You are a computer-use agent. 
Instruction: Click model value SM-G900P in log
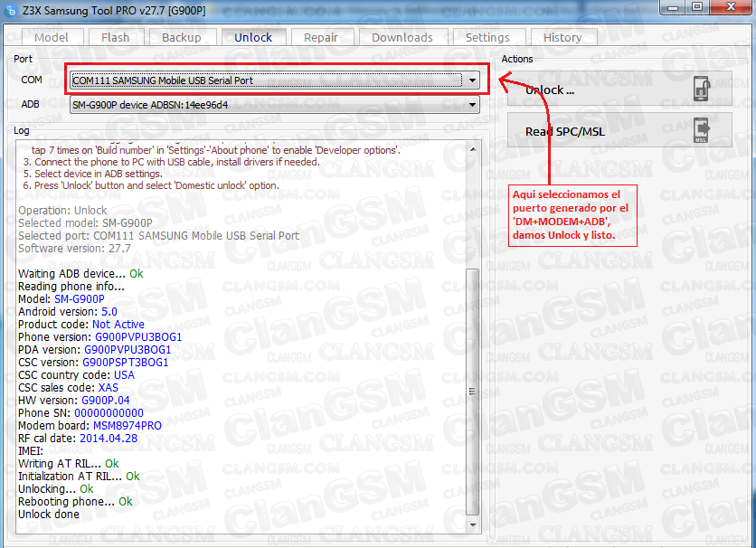pyautogui.click(x=79, y=298)
